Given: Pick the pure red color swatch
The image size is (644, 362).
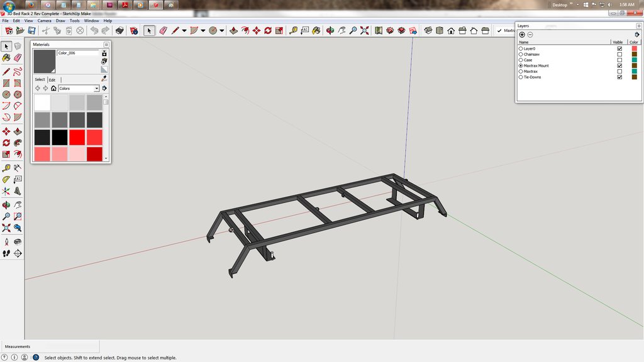Looking at the screenshot, I should [77, 137].
